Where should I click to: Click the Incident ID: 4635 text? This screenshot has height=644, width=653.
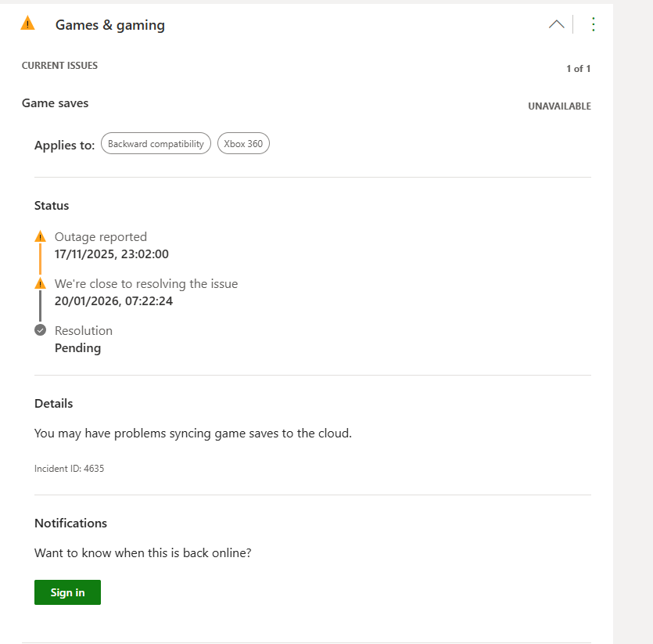click(x=69, y=469)
